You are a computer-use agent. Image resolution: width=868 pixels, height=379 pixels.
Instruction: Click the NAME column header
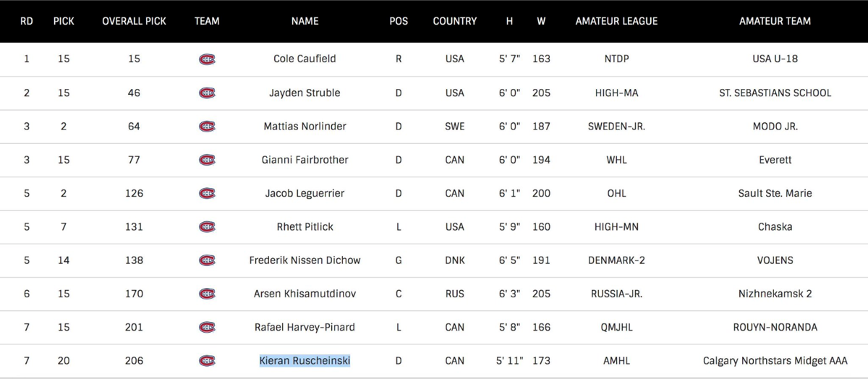pyautogui.click(x=305, y=22)
